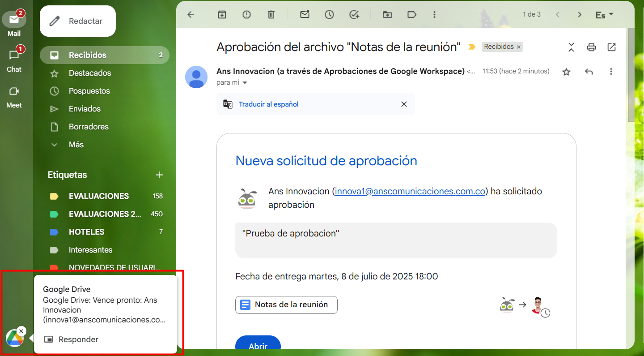Screen dimensions: 644x356
Task: Open the Google Drive notification message text
Action: pos(105,310)
